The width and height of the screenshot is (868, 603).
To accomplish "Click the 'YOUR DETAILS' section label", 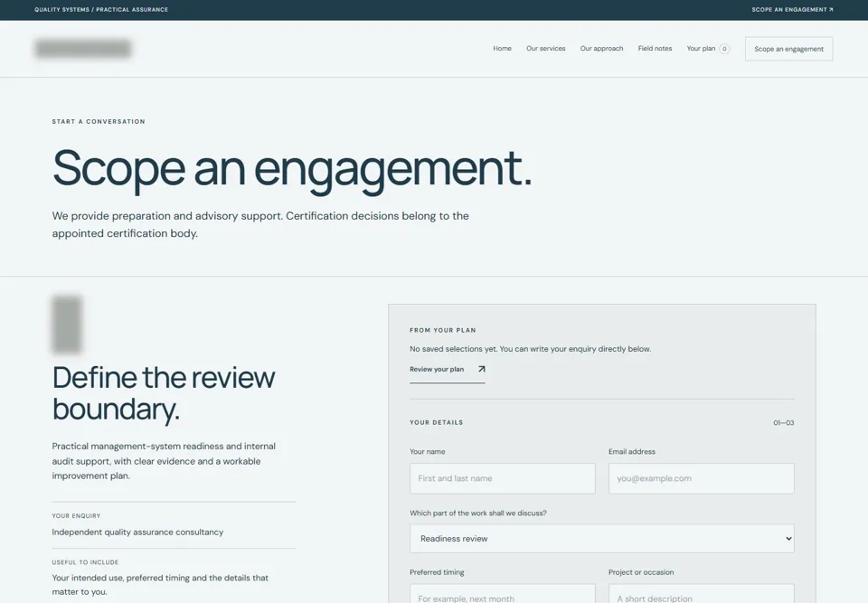I will [x=436, y=422].
